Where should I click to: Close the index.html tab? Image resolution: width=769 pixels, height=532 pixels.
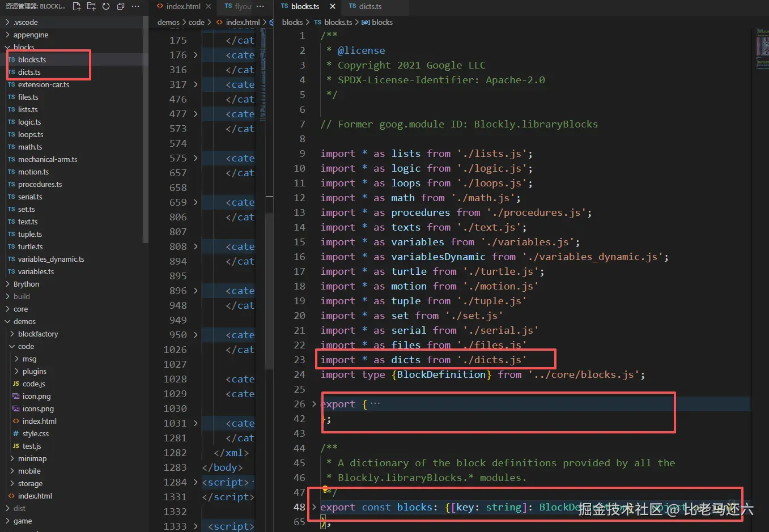coord(209,6)
